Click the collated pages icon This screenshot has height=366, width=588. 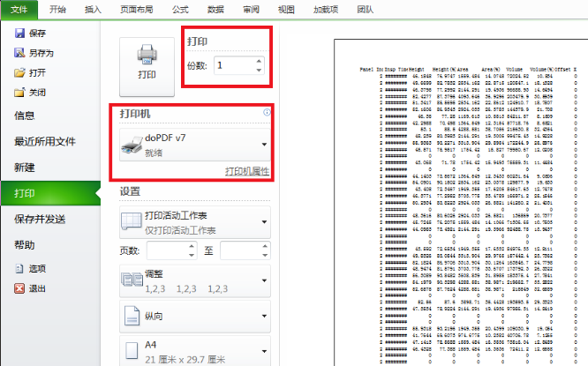point(132,280)
